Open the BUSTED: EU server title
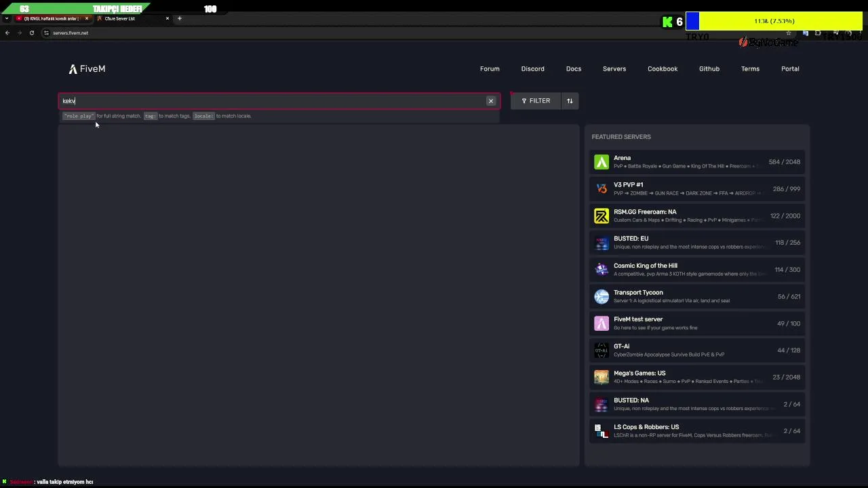Screen dimensions: 868x488 631,239
